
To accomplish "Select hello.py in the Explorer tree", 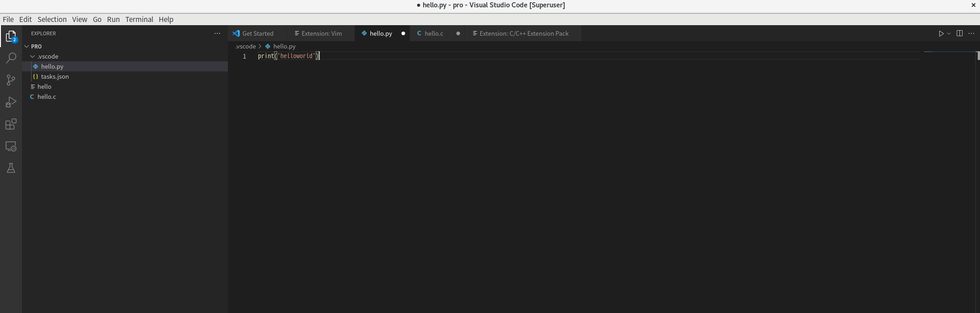I will pyautogui.click(x=125, y=66).
